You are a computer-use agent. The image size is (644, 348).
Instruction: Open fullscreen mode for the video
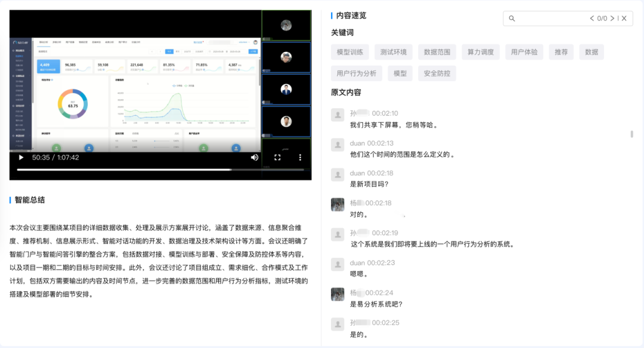pos(277,158)
